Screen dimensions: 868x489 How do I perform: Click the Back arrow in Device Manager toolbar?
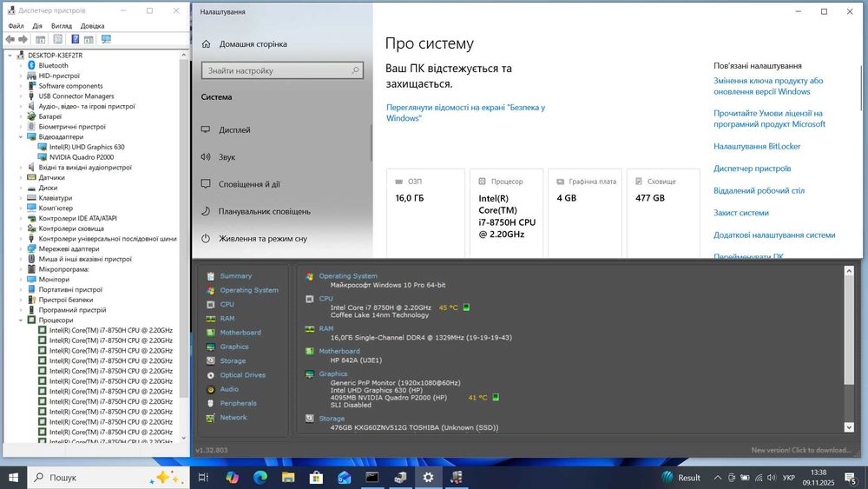[10, 39]
